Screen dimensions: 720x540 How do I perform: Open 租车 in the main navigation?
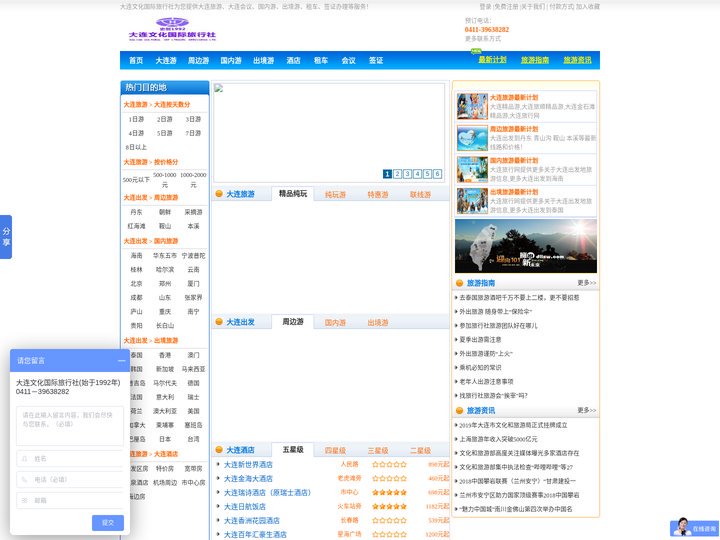[321, 60]
